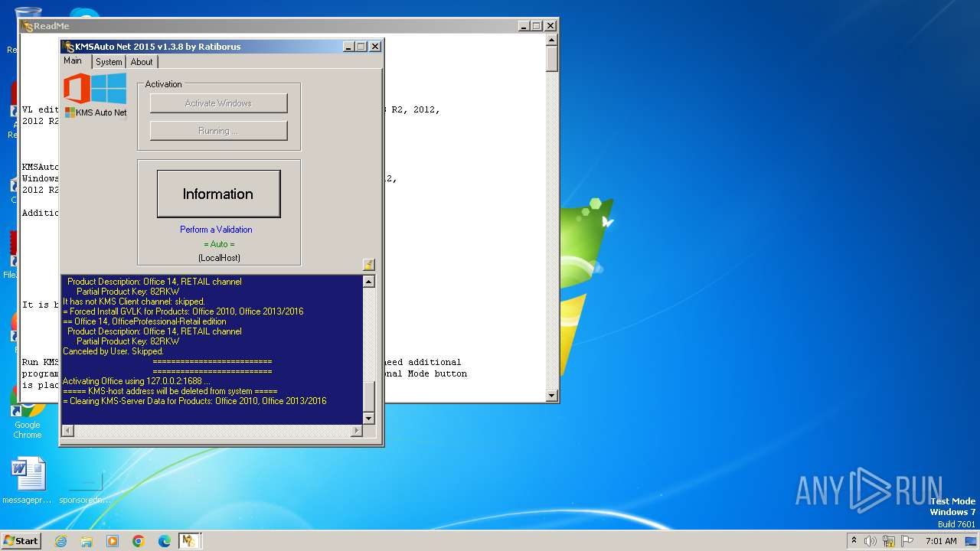Switch to the Main tab
Viewport: 980px width, 551px height.
pos(73,61)
